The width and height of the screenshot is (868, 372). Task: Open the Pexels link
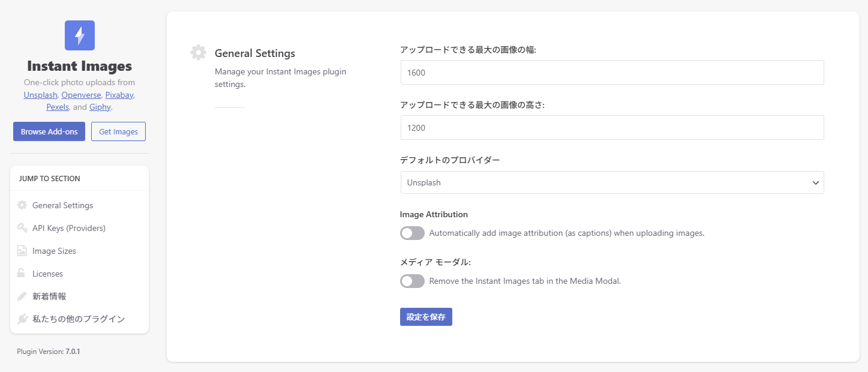coord(58,107)
